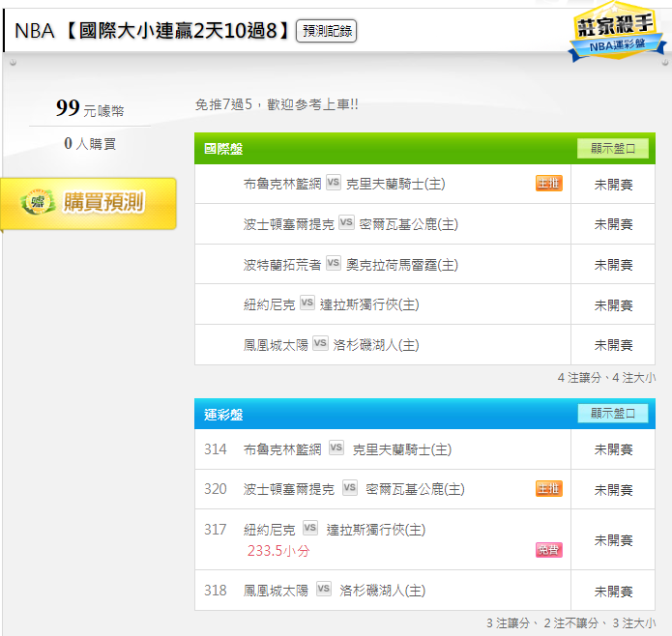This screenshot has height=636, width=672.
Task: Click game number 317
Action: [x=216, y=530]
